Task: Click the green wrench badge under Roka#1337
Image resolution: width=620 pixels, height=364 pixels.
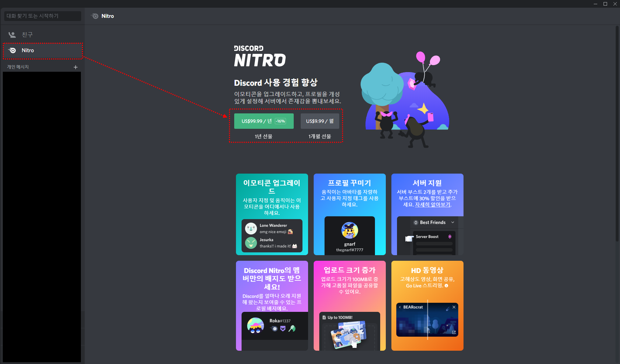Action: pos(292,328)
